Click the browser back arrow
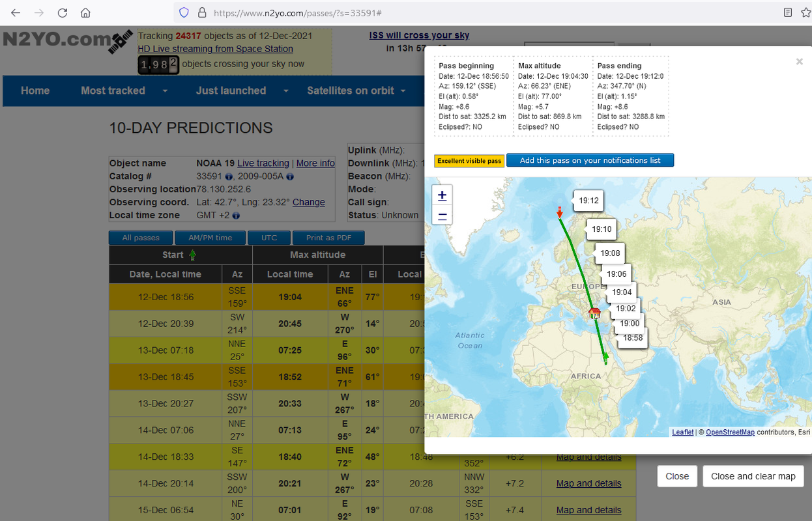812x521 pixels. (16, 12)
